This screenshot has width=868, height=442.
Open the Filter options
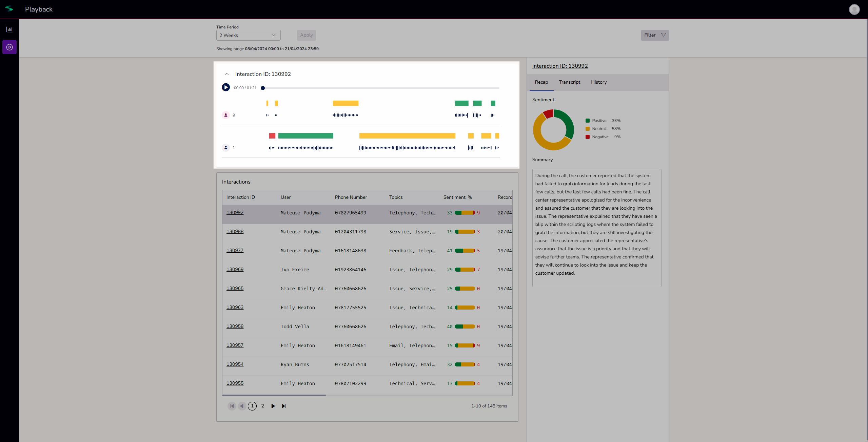click(655, 35)
